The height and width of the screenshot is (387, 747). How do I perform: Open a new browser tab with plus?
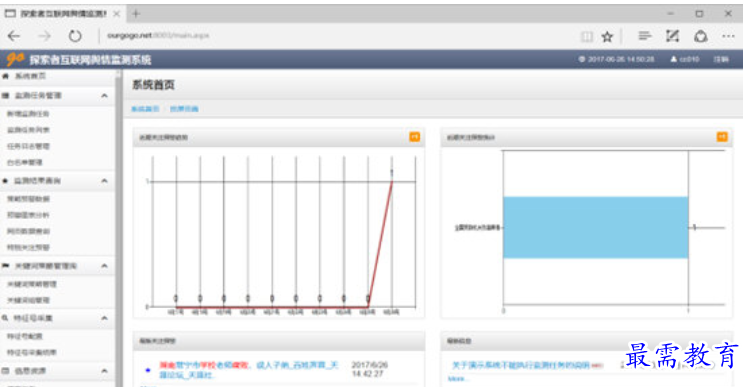(x=136, y=14)
